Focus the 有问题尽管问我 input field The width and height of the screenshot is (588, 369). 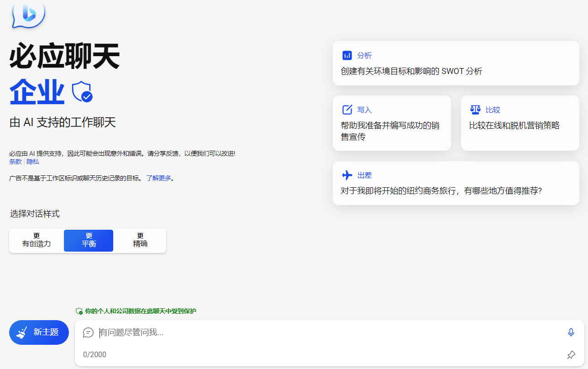[329, 332]
